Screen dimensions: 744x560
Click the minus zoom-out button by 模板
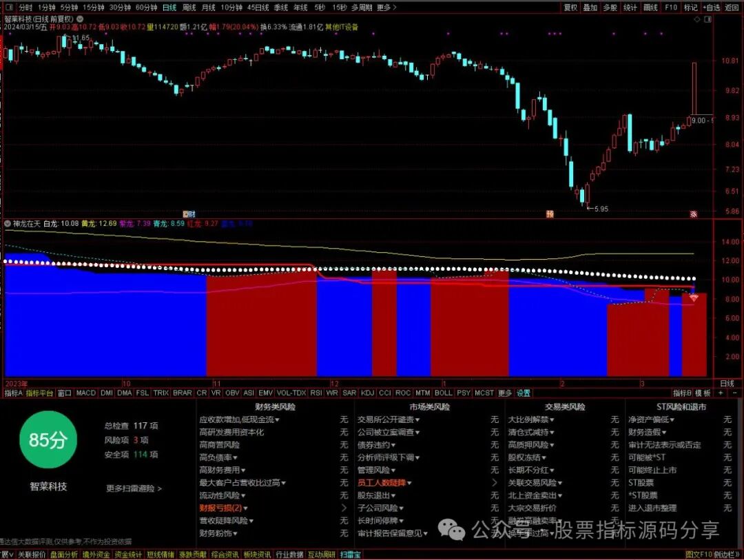pos(735,393)
